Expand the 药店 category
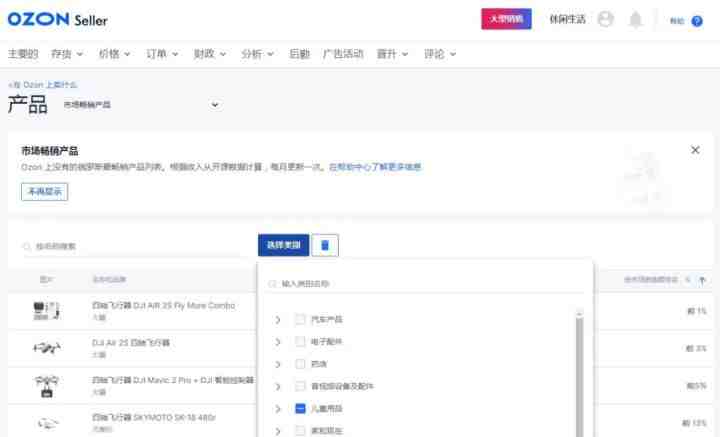This screenshot has width=720, height=437. (x=278, y=364)
